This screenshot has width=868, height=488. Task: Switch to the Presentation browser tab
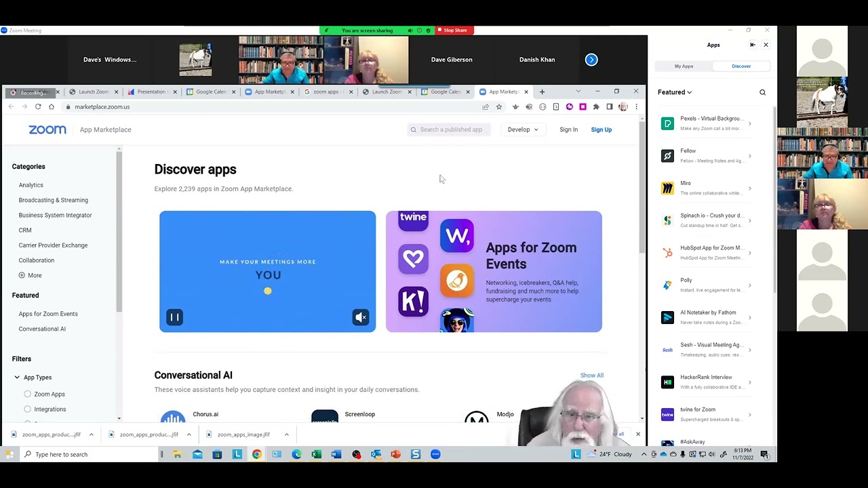(x=153, y=91)
